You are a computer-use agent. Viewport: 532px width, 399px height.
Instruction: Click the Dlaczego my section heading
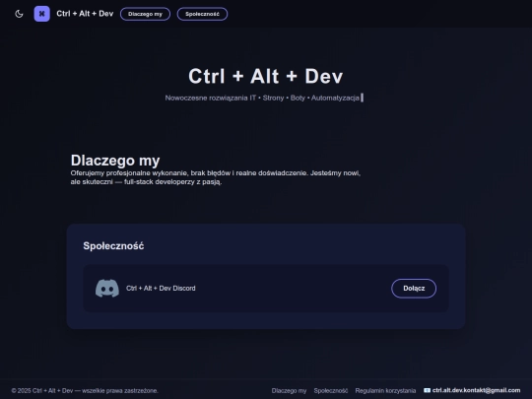115,161
